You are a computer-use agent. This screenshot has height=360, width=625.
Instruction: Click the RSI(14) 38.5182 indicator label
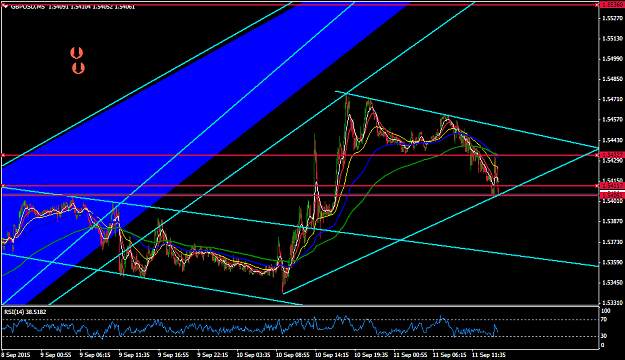(x=25, y=312)
